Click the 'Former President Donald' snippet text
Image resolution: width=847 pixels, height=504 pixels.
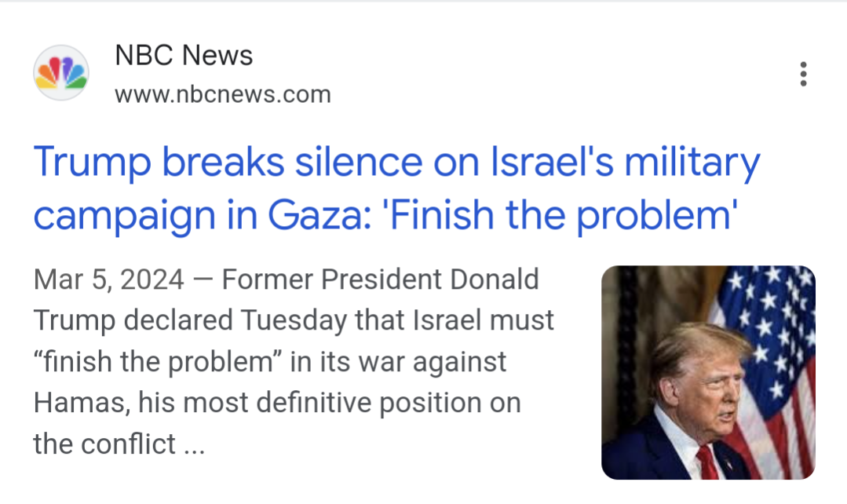381,279
